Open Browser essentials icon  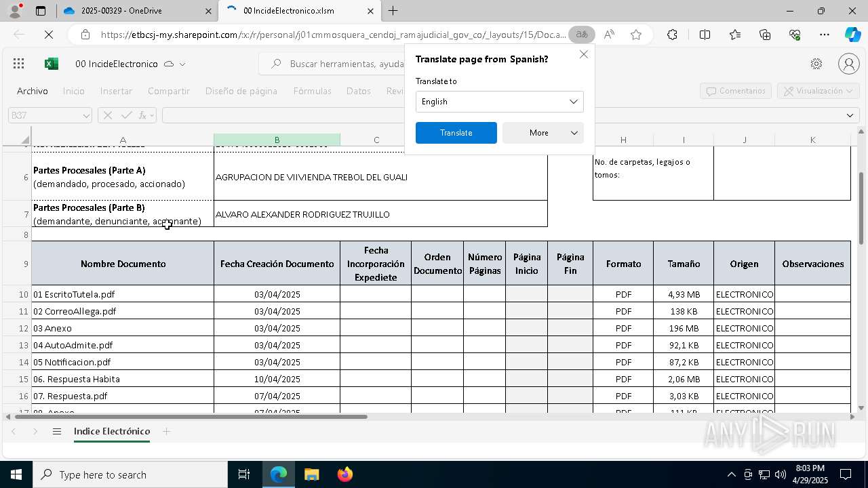[x=795, y=35]
